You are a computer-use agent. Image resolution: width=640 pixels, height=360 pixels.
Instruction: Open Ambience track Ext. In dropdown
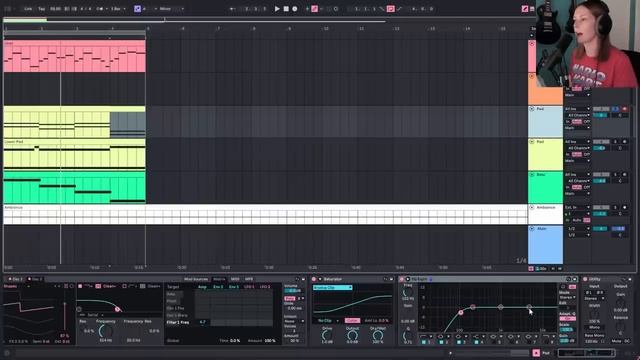coord(577,207)
